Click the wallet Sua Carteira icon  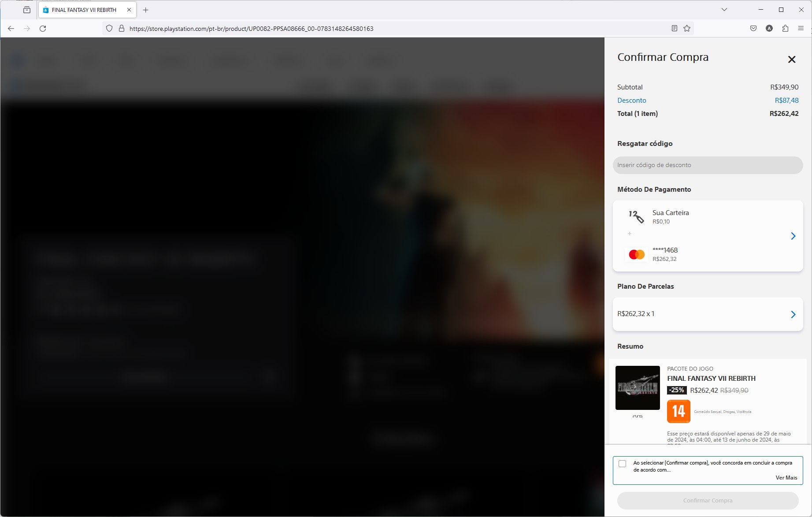pyautogui.click(x=636, y=216)
